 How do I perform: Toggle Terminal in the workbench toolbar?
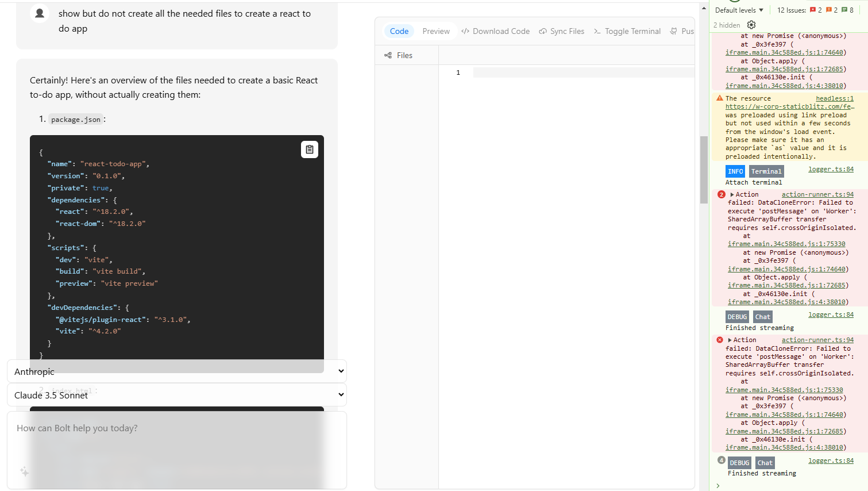[x=627, y=31]
